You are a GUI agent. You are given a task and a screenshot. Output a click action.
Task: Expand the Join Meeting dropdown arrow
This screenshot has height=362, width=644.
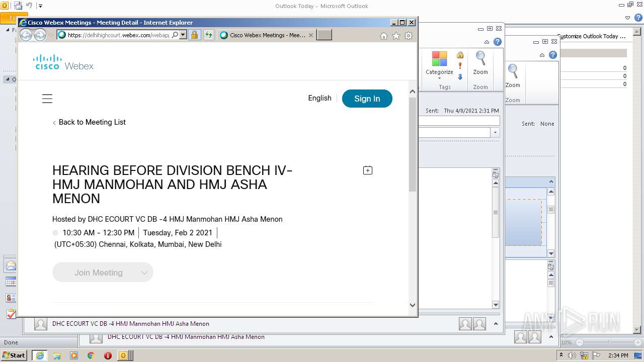click(x=144, y=273)
